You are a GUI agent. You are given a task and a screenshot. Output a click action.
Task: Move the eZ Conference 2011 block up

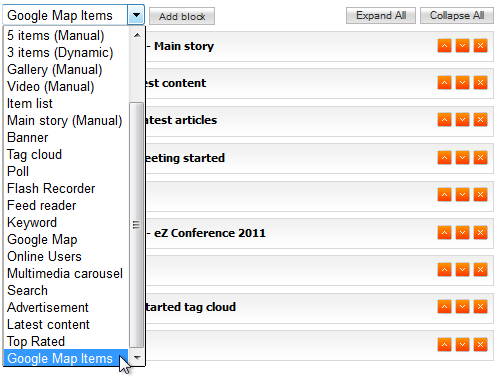click(x=444, y=232)
